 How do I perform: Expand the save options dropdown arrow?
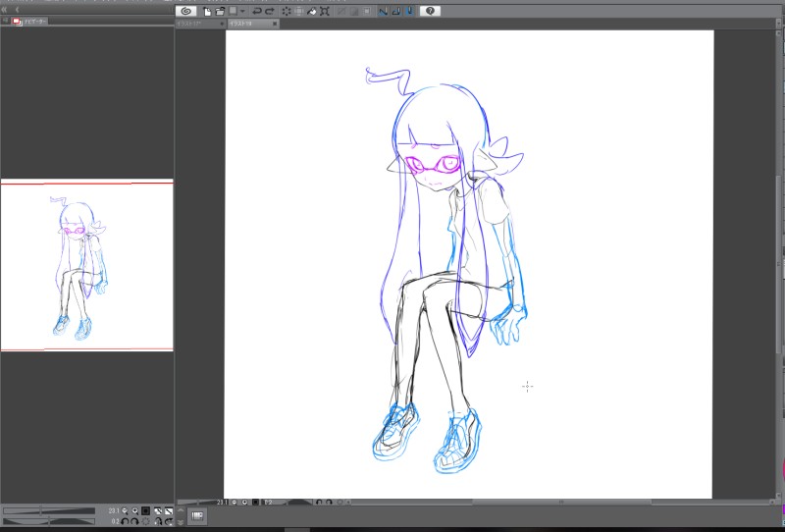[x=242, y=11]
